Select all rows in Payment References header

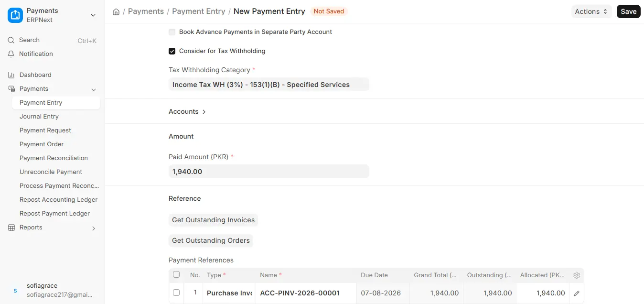click(x=176, y=275)
